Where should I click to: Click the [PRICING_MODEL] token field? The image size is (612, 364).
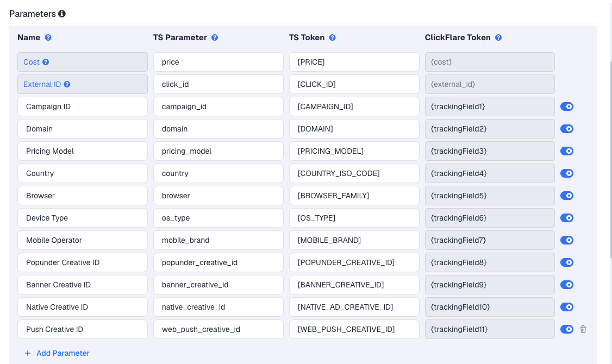[354, 151]
